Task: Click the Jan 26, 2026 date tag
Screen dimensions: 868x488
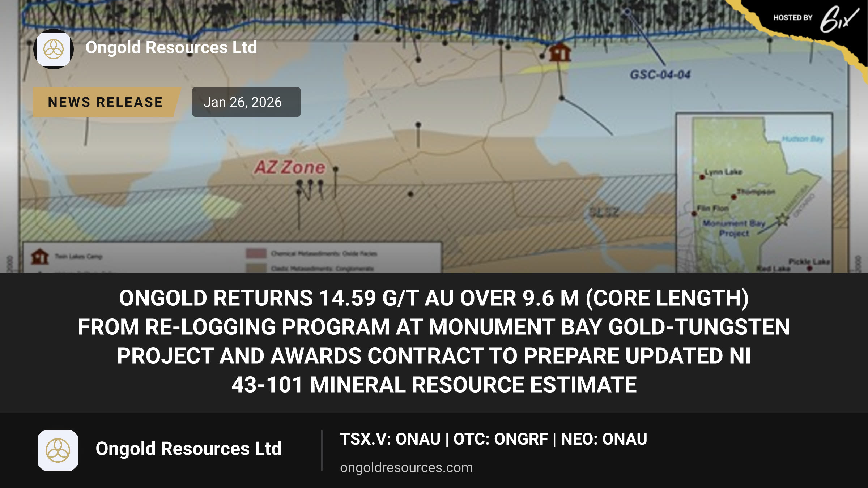Action: pyautogui.click(x=246, y=102)
